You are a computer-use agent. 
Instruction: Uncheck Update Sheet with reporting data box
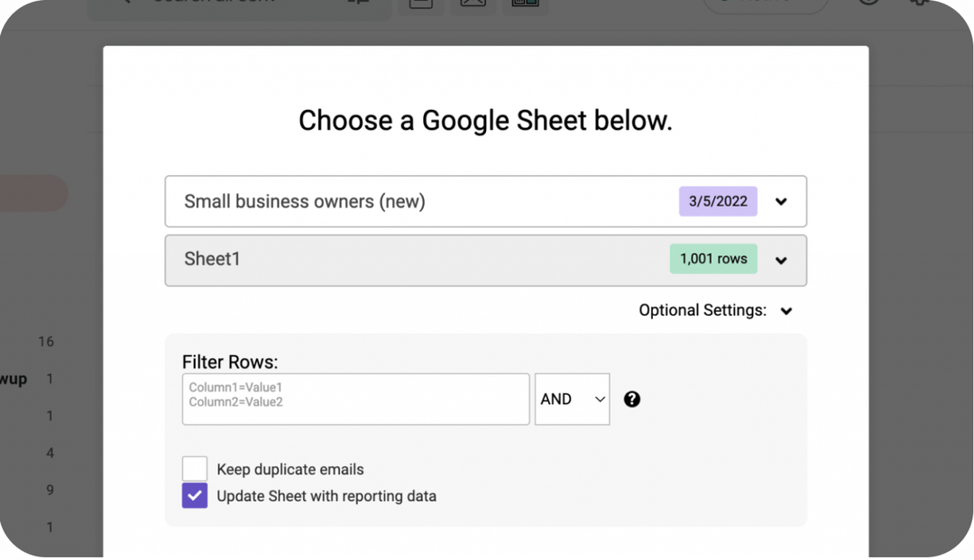(x=195, y=496)
